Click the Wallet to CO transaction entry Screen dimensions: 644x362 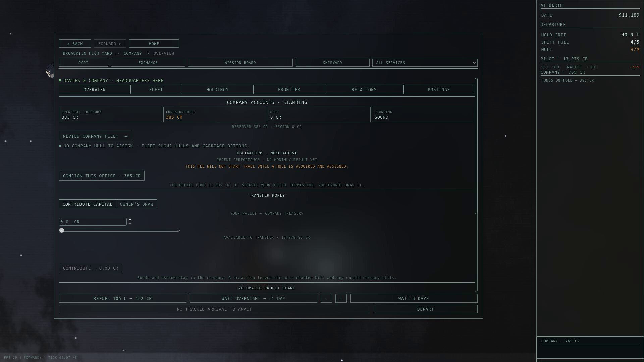coord(590,67)
